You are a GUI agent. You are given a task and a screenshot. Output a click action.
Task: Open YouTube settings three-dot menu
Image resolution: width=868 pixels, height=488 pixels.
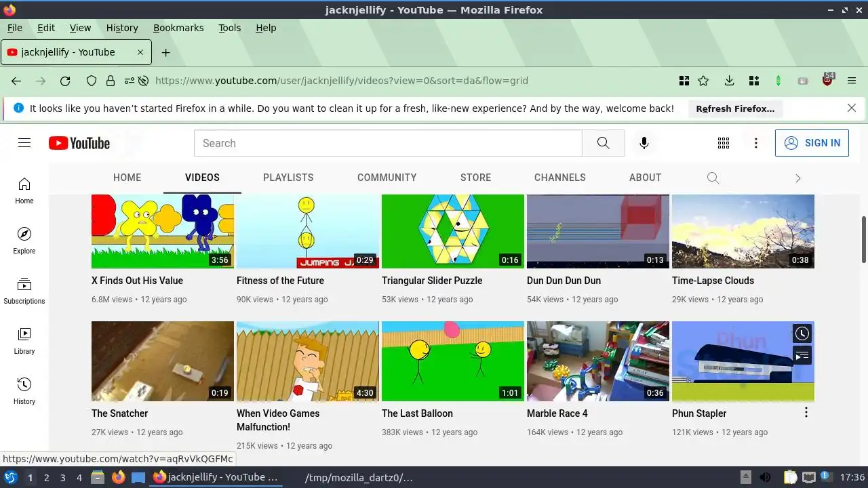tap(755, 143)
